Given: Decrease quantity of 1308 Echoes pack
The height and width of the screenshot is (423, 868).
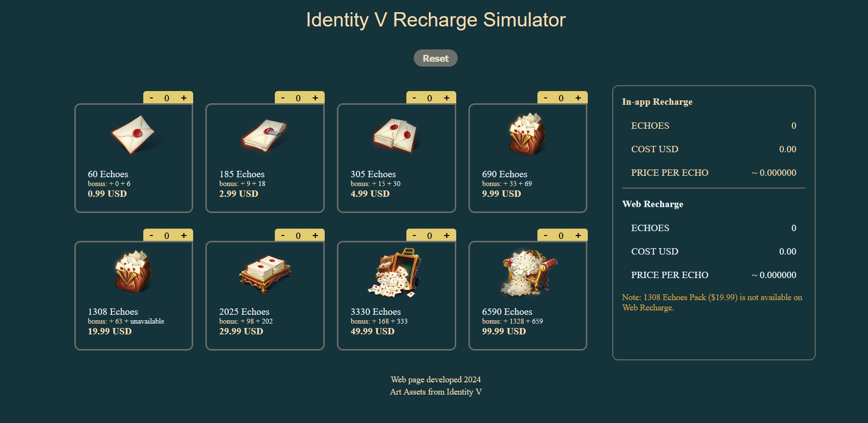Looking at the screenshot, I should (x=152, y=235).
